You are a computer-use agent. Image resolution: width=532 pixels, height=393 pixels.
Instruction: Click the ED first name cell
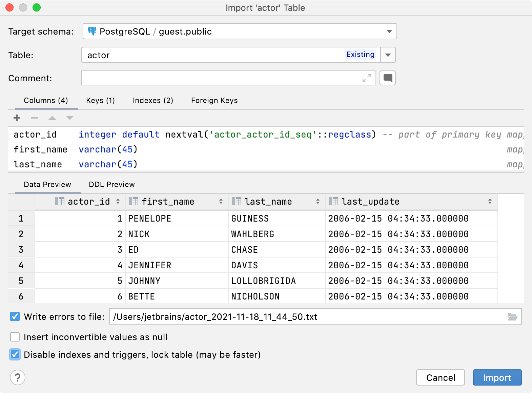click(177, 250)
